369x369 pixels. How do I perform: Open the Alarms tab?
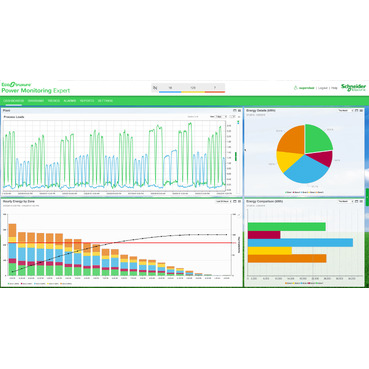pyautogui.click(x=70, y=101)
